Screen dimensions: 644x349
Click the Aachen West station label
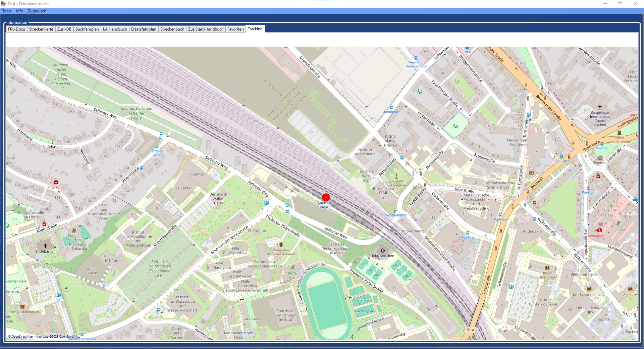click(324, 205)
